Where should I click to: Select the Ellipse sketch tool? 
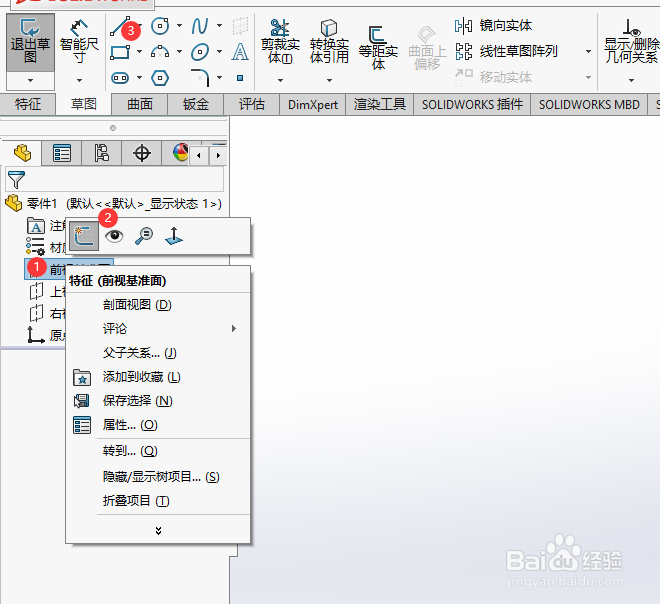[200, 52]
